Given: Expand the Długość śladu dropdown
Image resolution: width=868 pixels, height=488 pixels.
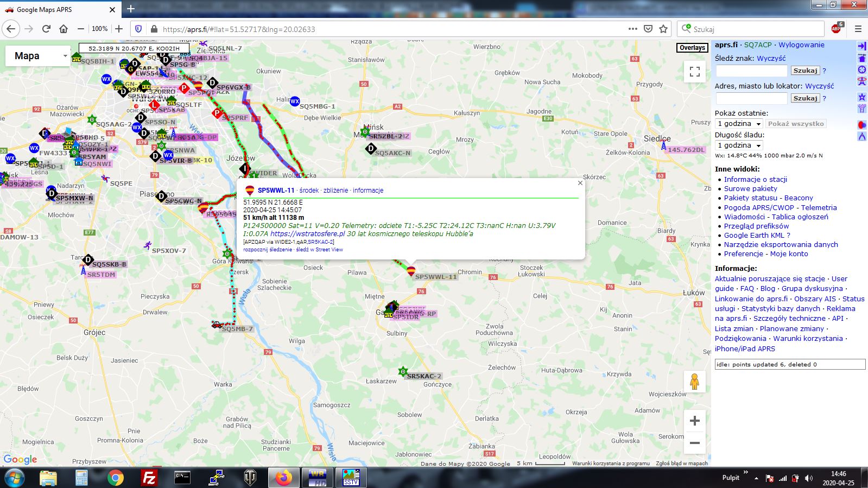Looking at the screenshot, I should [739, 145].
